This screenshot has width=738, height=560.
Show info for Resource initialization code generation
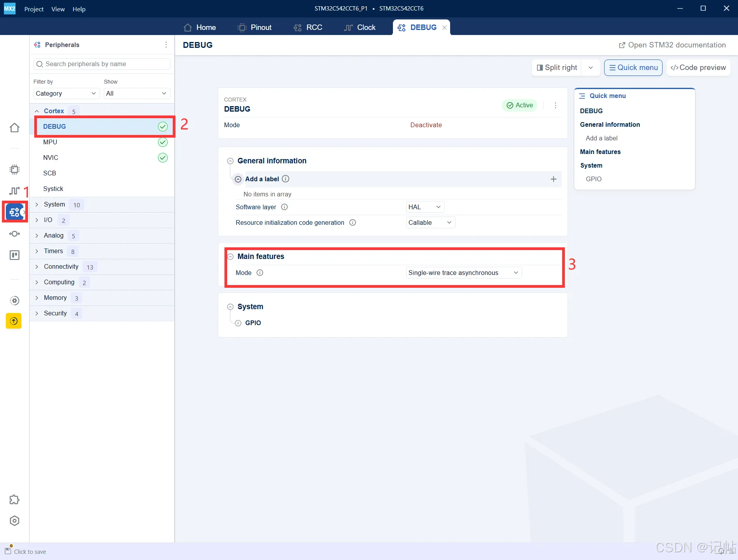click(x=352, y=222)
